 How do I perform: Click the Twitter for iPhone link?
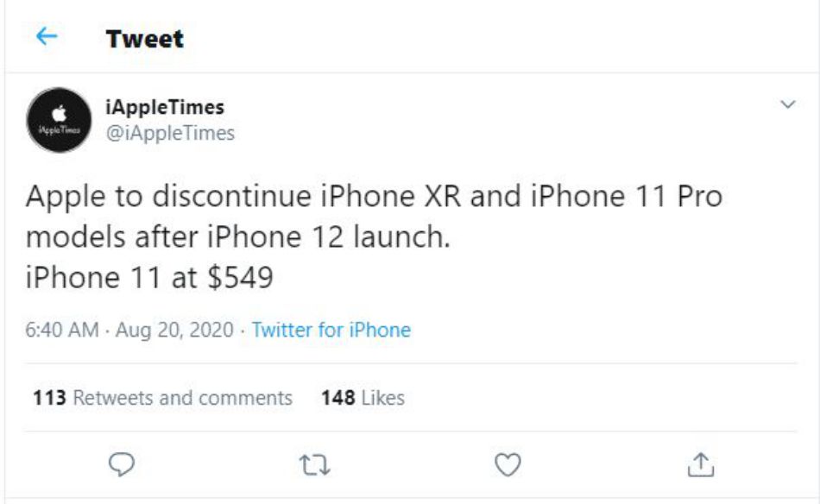tap(331, 330)
